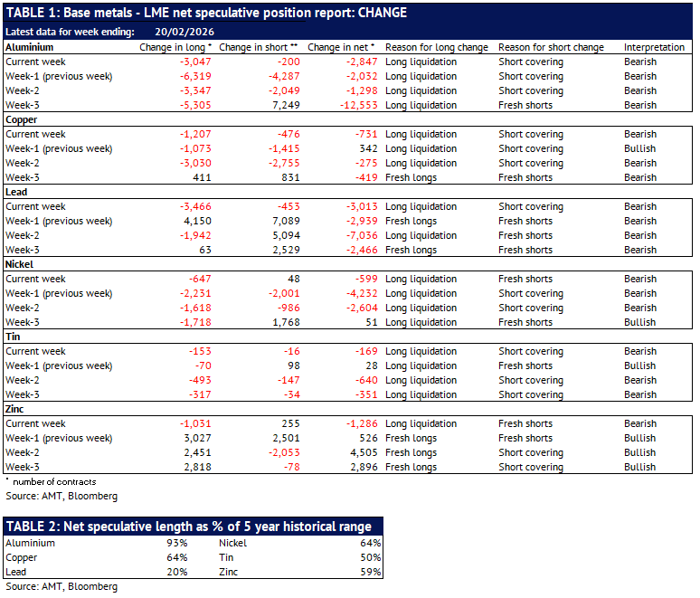Select Nickel Week-3 net change value 51
This screenshot has width=700, height=598.
point(369,322)
